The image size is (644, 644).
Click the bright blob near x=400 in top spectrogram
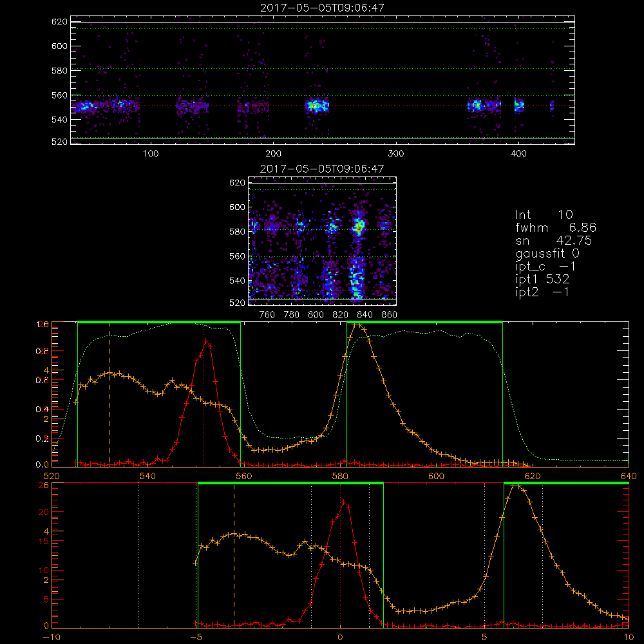point(520,105)
